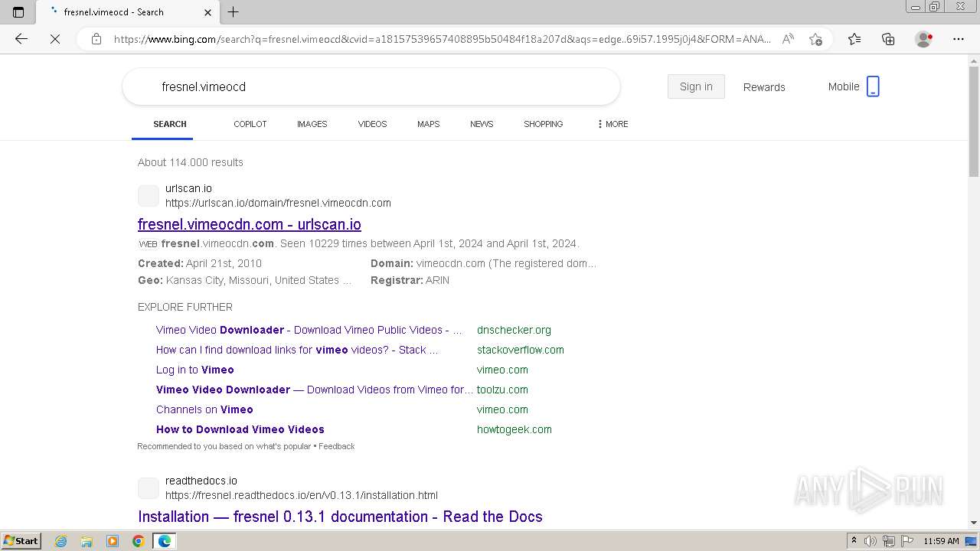Image resolution: width=980 pixels, height=551 pixels.
Task: Open Log in to Vimeo link
Action: [195, 370]
